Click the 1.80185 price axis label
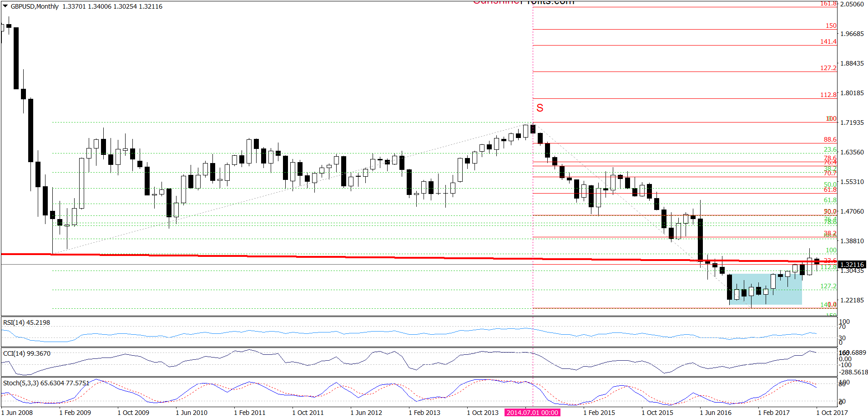This screenshot has width=868, height=419. [852, 93]
